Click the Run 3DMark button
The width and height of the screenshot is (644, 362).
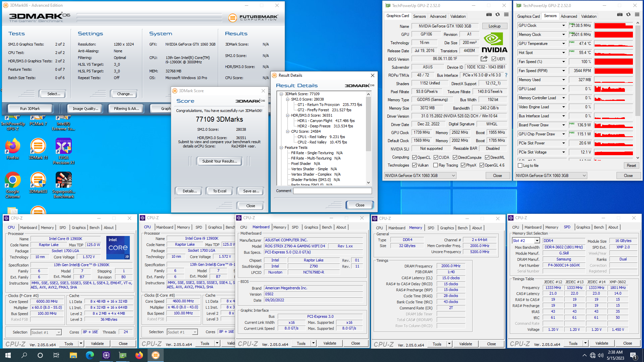coord(30,109)
